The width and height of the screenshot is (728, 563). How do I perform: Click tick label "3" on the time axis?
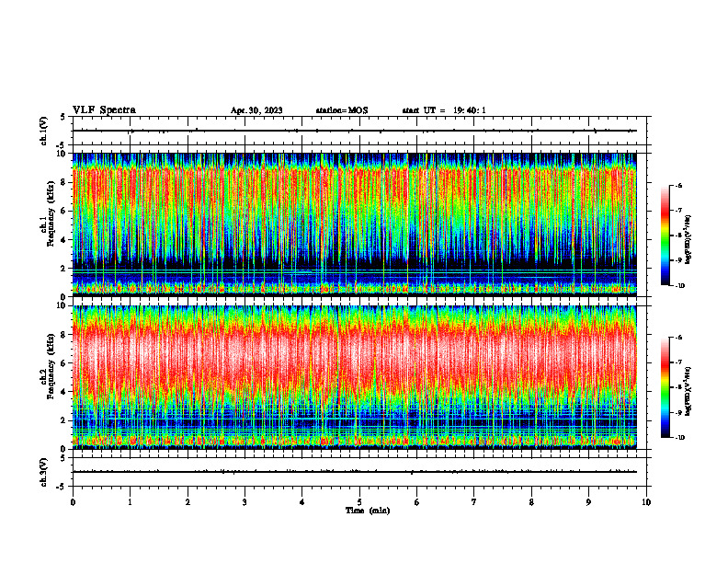point(245,502)
